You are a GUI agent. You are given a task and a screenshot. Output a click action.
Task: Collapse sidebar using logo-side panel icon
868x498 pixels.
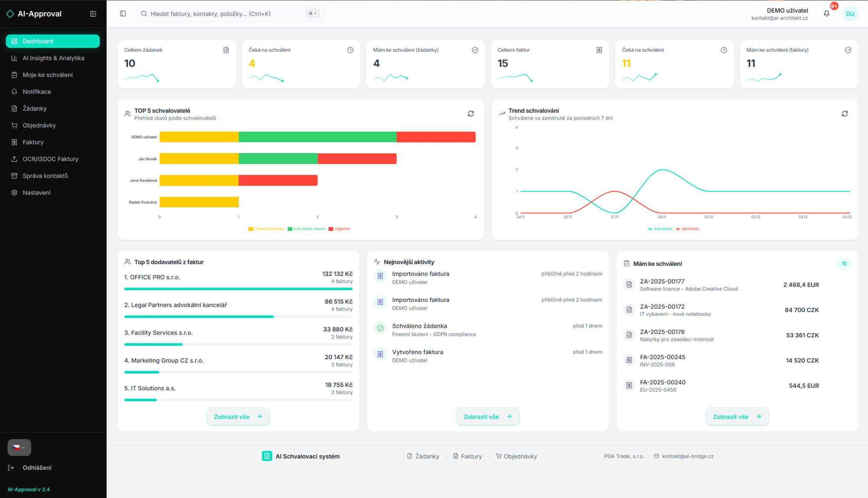point(93,14)
